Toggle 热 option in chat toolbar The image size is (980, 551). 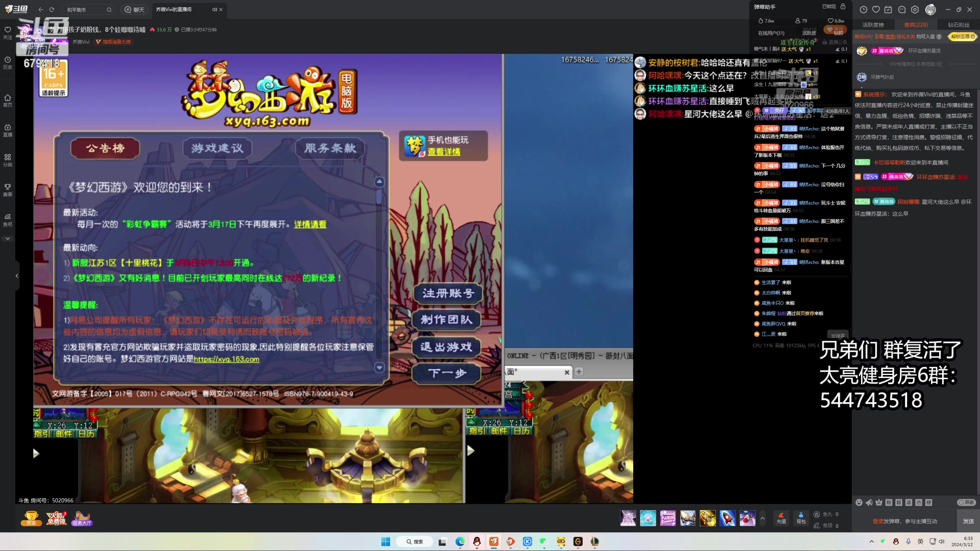tap(919, 502)
